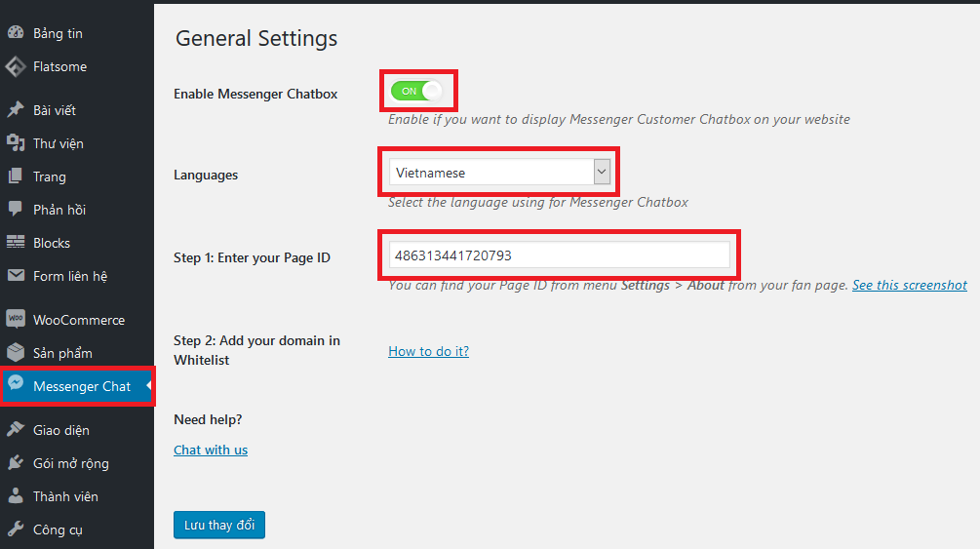Click the Chat with us link
This screenshot has height=549, width=980.
211,451
